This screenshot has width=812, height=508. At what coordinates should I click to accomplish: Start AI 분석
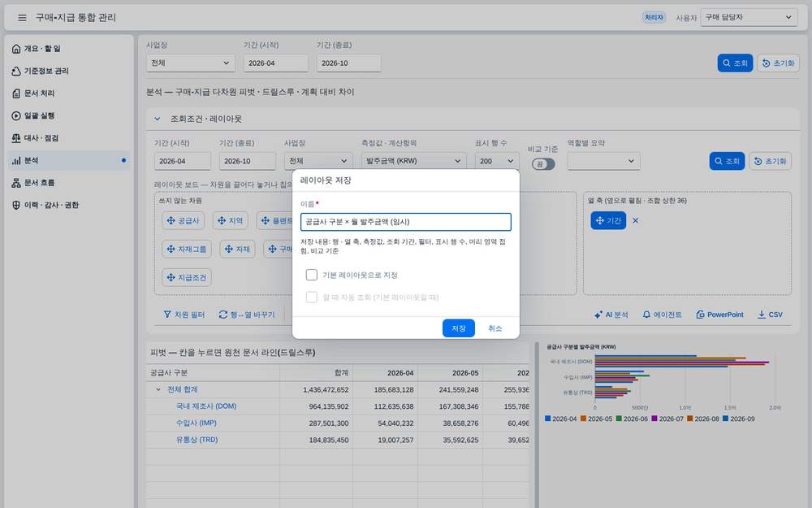click(x=611, y=314)
